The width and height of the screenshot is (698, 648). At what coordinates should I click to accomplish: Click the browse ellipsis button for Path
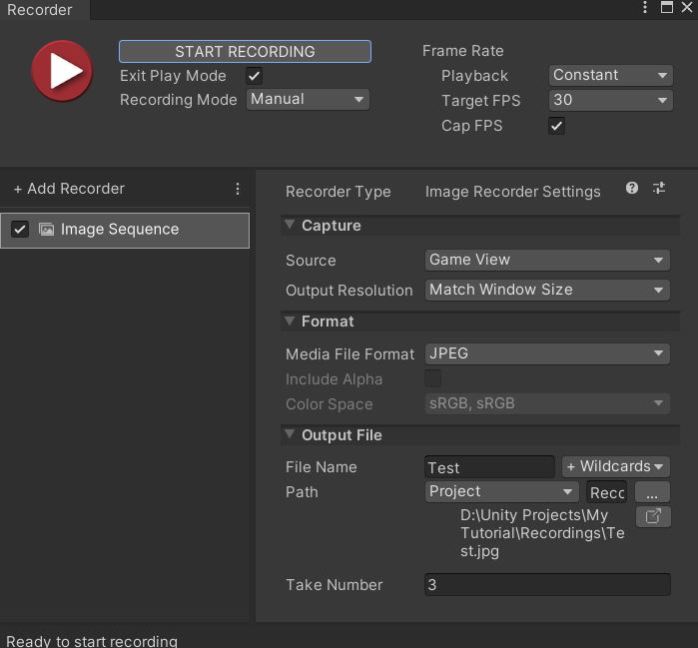[x=652, y=492]
